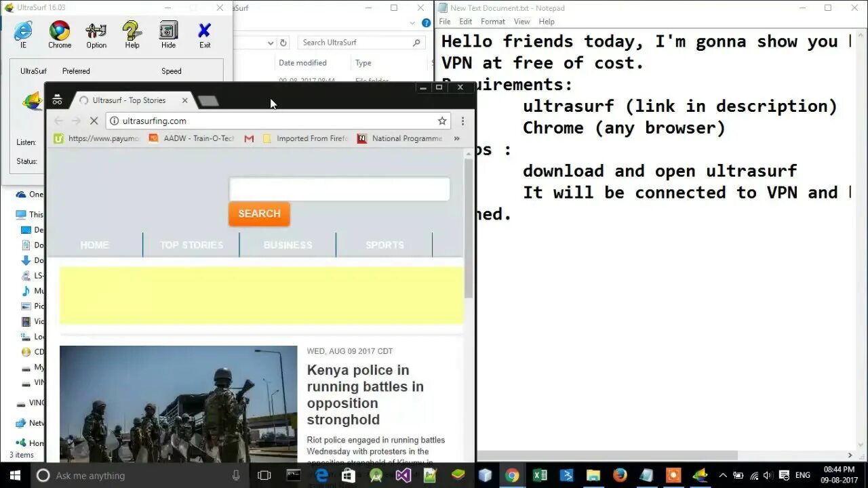This screenshot has height=488, width=868.
Task: Open a new Chrome tab
Action: 208,101
